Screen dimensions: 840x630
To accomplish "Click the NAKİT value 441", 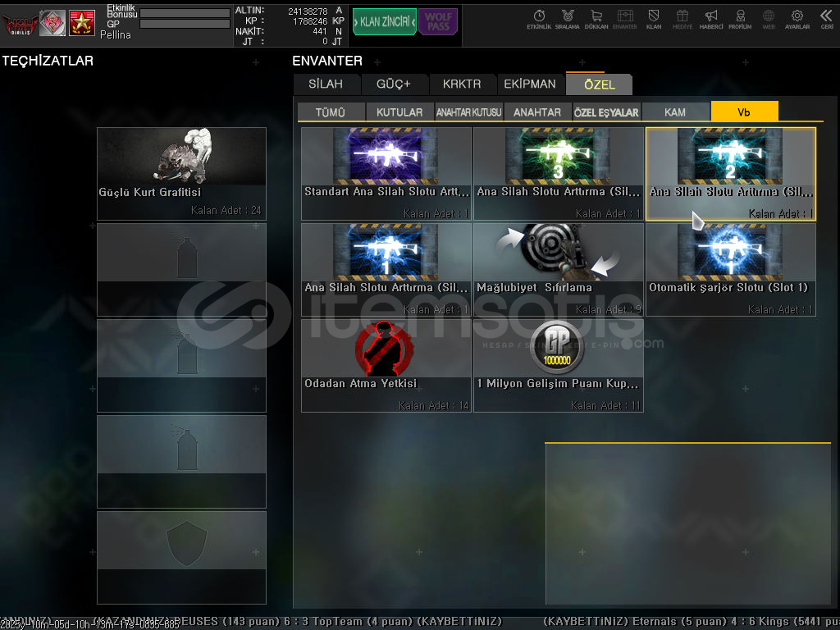I will pyautogui.click(x=320, y=32).
